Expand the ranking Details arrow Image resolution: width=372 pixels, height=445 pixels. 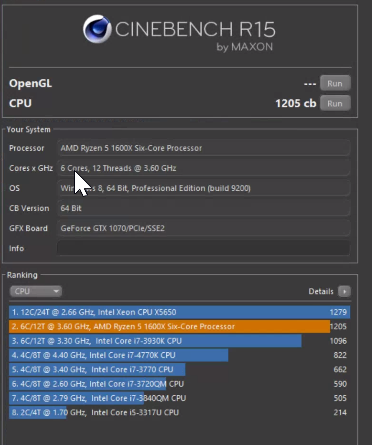coord(344,292)
